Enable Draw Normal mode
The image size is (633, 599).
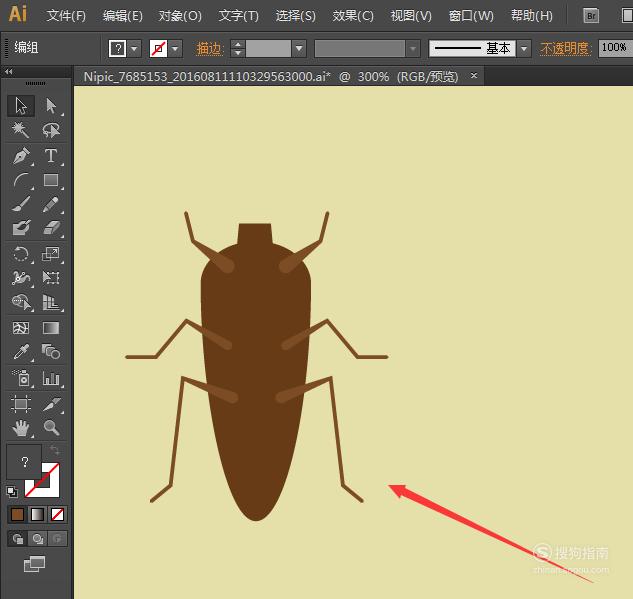click(x=17, y=538)
